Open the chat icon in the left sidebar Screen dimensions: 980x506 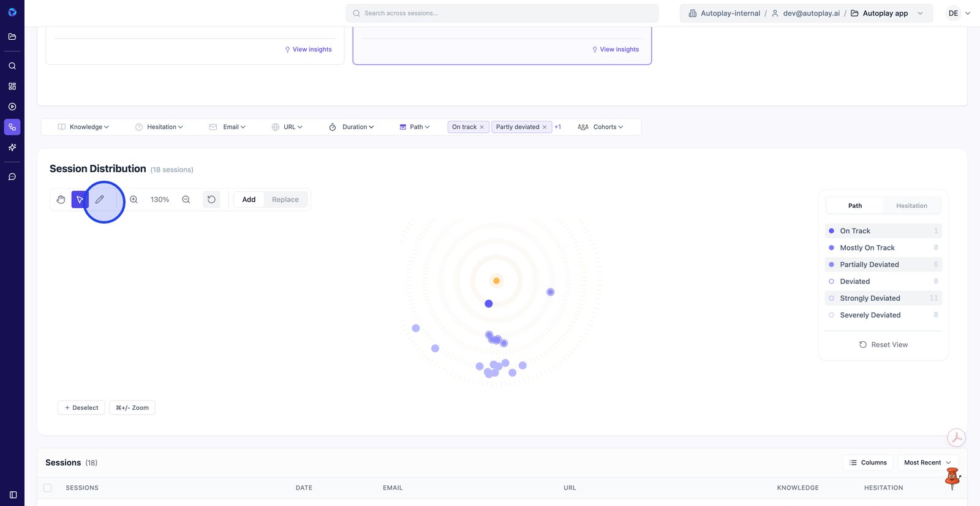coord(12,177)
